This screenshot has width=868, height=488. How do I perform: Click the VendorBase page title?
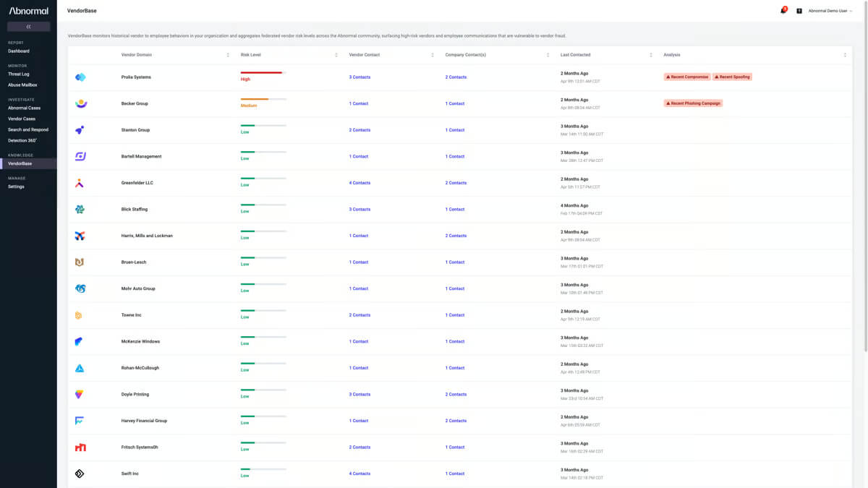82,11
